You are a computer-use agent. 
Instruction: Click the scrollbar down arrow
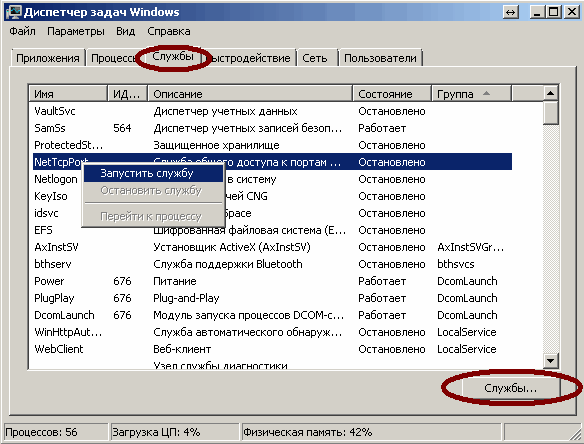pyautogui.click(x=550, y=360)
